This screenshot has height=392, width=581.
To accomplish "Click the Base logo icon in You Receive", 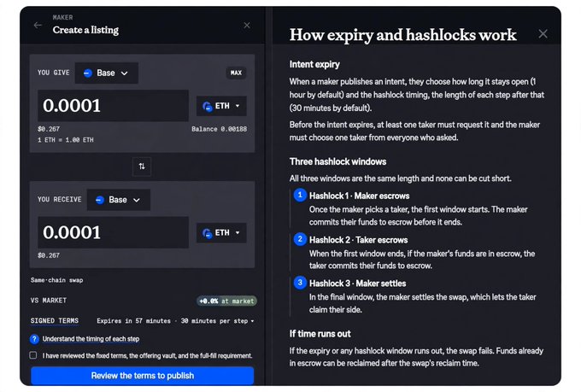I will coord(100,200).
